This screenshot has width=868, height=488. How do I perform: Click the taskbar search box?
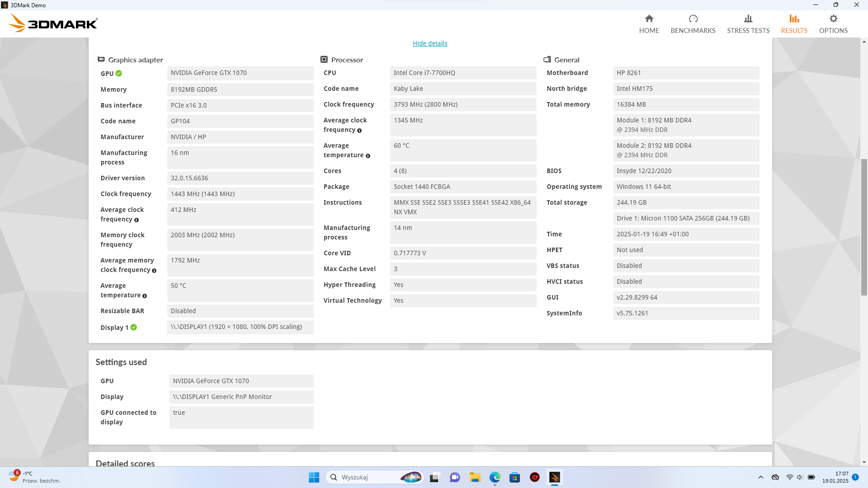374,477
